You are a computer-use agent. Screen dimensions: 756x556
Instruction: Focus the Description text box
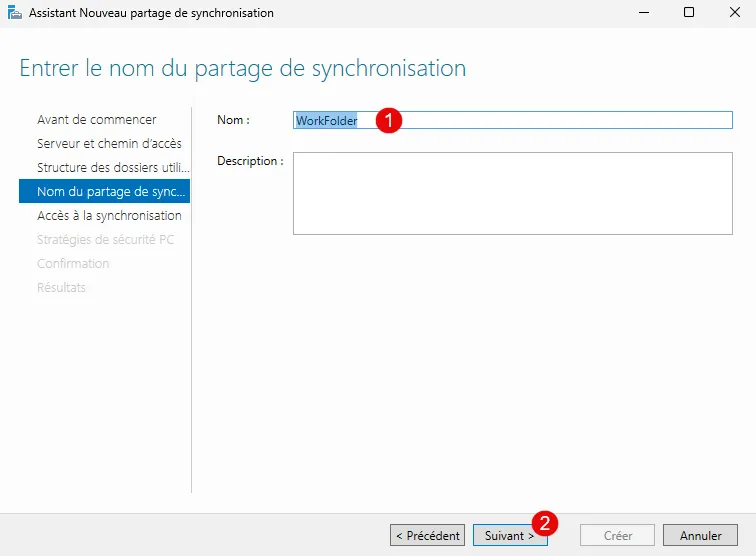coord(512,193)
